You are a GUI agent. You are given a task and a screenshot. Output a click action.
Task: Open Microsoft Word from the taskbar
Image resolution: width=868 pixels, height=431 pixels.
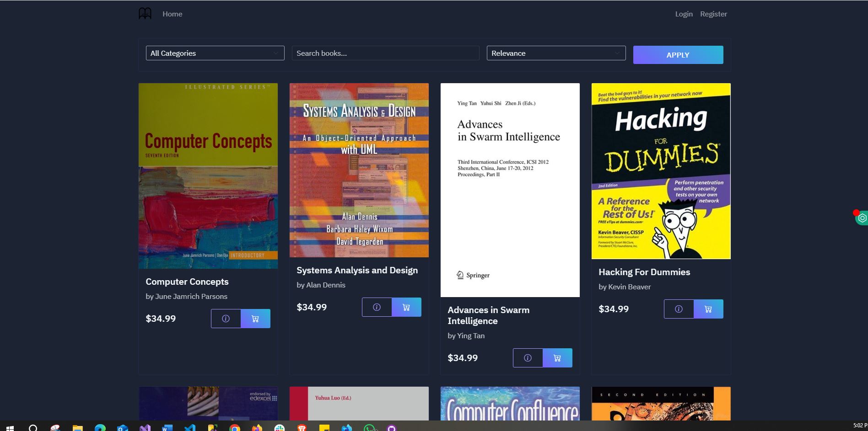coord(167,428)
